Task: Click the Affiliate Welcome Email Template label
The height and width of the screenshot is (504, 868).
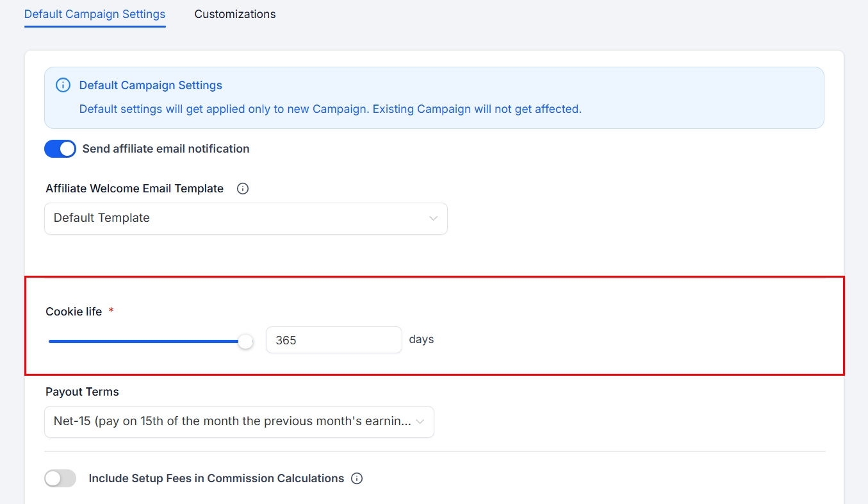Action: [x=135, y=189]
